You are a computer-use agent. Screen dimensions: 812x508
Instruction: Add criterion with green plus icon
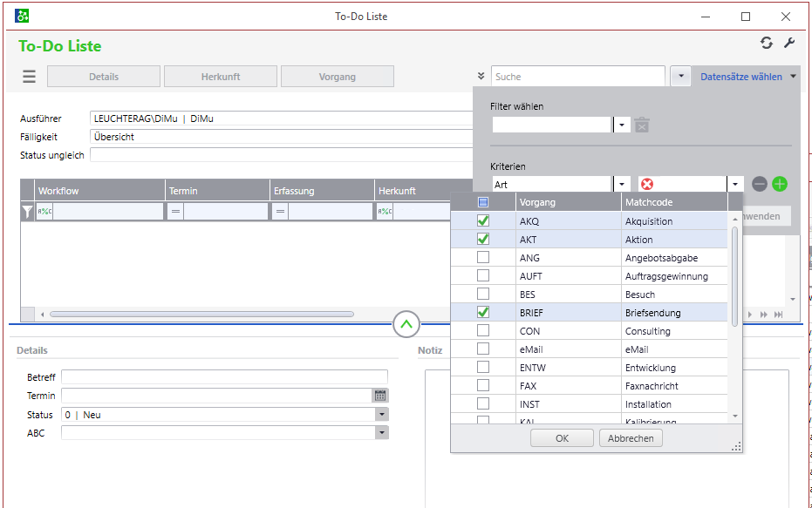[x=780, y=184]
